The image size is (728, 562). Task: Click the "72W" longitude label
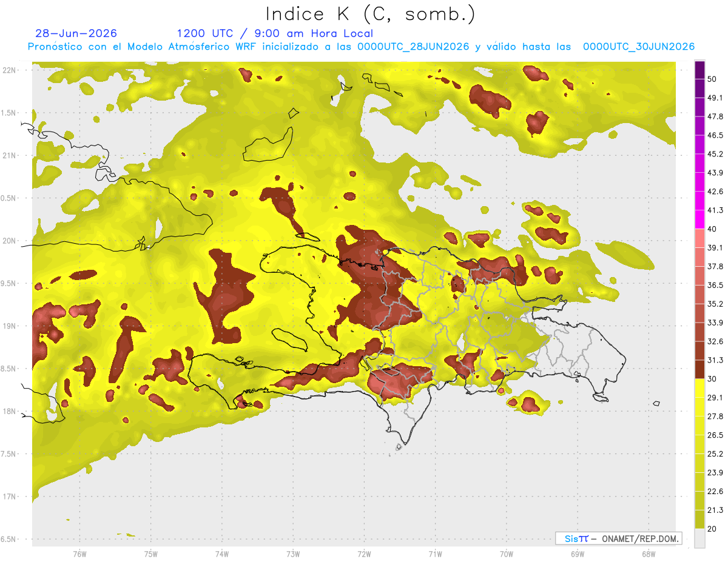[364, 554]
